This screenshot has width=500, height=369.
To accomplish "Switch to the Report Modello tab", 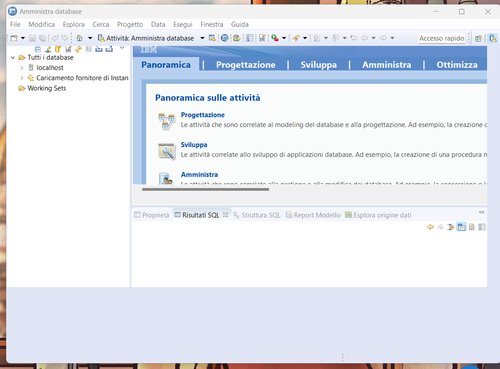I will coord(313,215).
